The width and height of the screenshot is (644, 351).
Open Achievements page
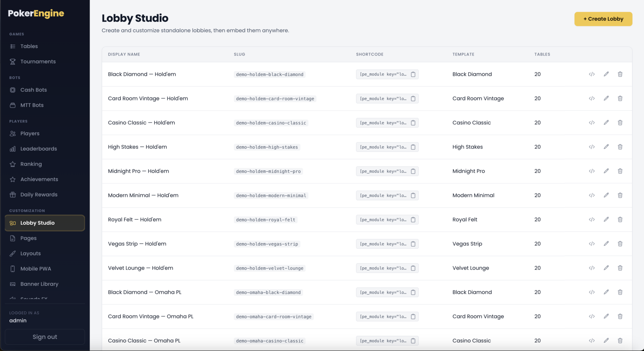(45, 179)
